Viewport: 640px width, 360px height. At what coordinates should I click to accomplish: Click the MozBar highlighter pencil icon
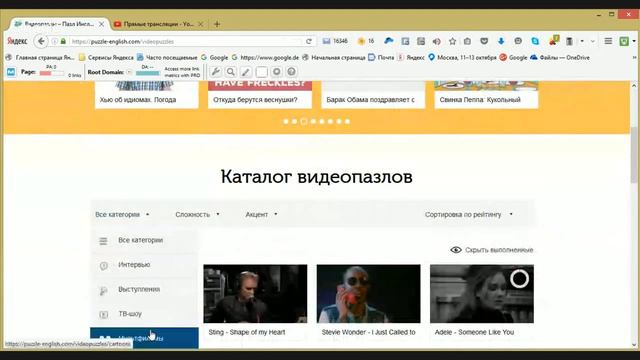click(x=246, y=72)
